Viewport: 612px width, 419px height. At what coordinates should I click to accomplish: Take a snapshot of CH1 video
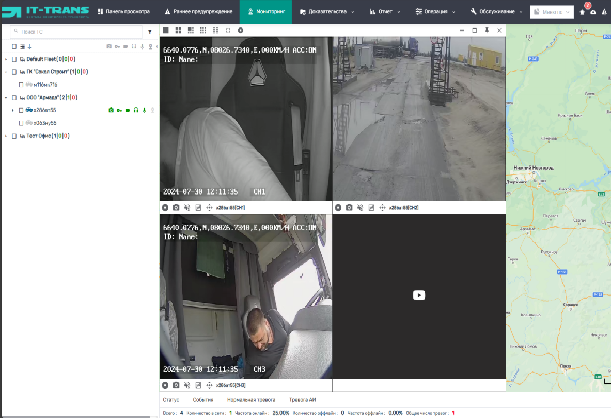click(x=176, y=208)
